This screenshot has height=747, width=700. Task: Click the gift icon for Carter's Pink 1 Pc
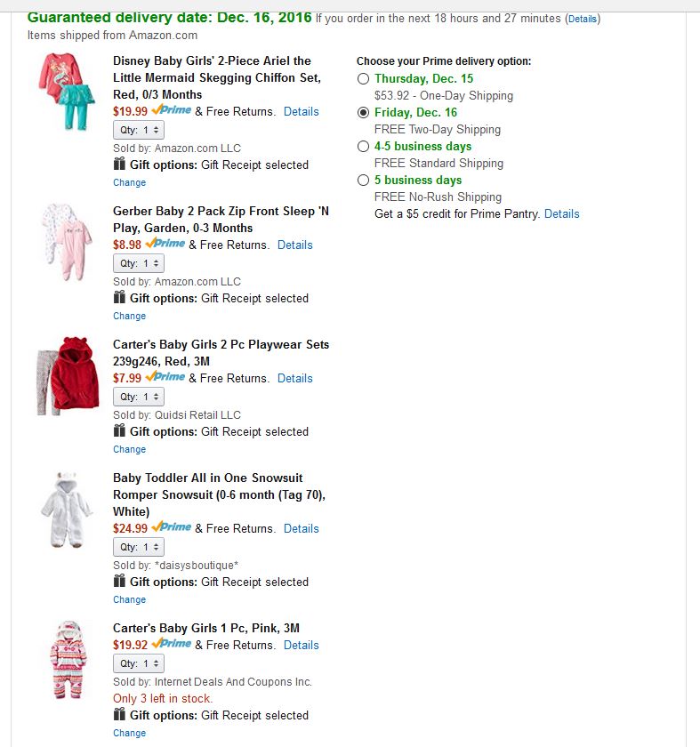click(x=120, y=715)
